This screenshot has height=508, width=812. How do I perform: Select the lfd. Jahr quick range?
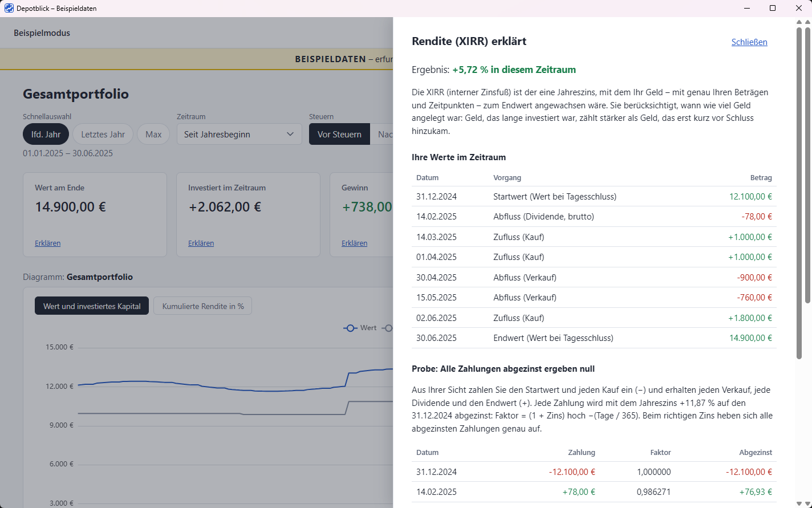[x=46, y=135]
